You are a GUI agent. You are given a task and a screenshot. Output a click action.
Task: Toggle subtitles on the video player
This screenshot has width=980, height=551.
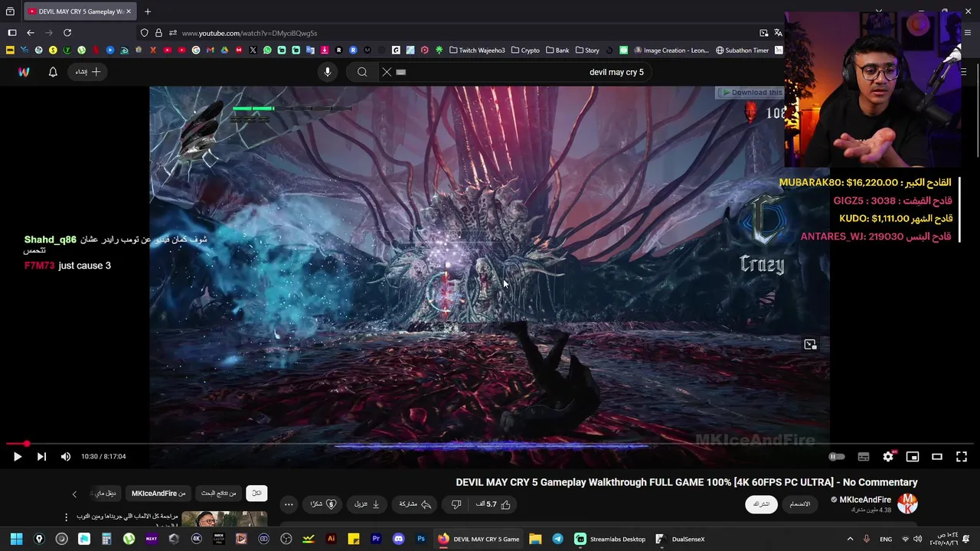[x=864, y=457]
